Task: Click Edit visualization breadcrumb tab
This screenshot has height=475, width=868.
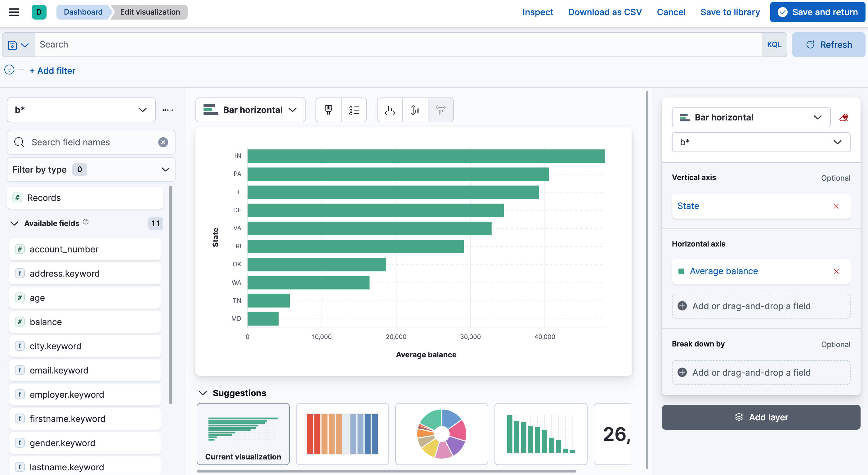Action: [150, 12]
